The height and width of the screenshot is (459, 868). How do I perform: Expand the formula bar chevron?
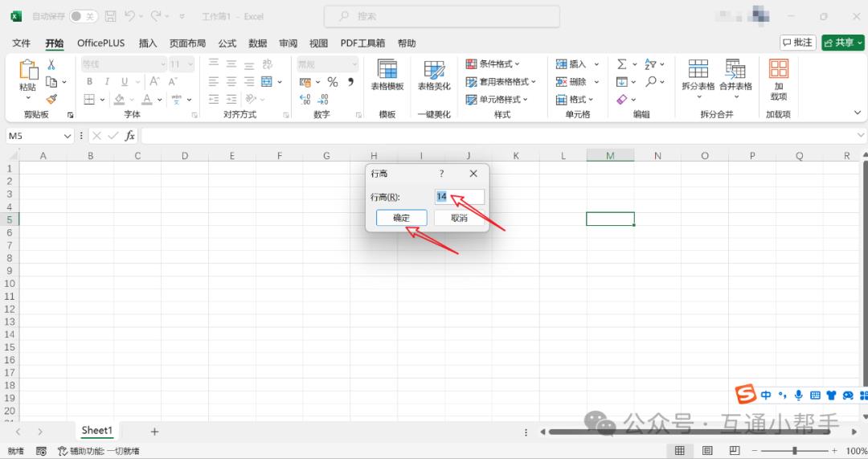(861, 135)
